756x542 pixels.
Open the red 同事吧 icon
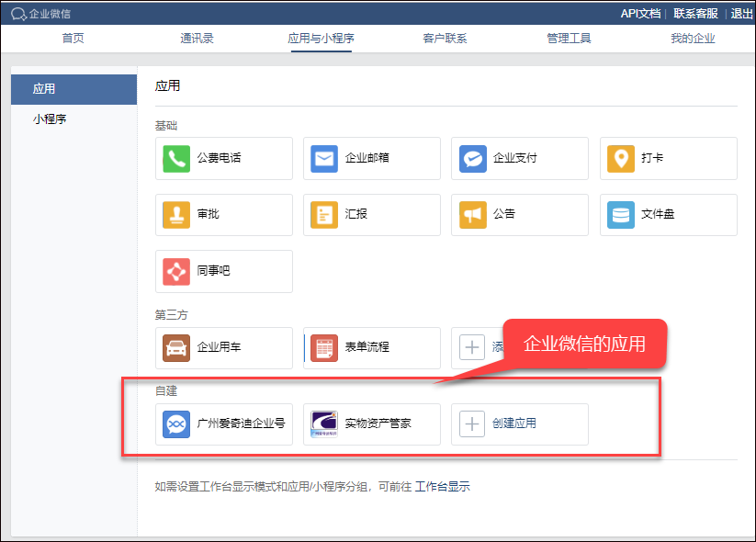click(x=176, y=272)
